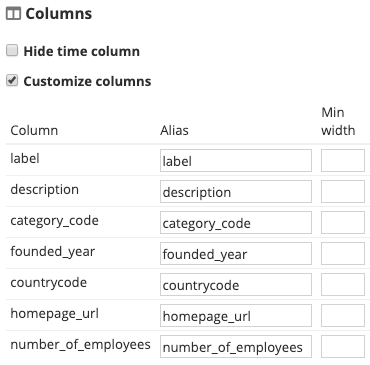The image size is (370, 365).
Task: Focus min width box for homepage_url
Action: (x=343, y=316)
